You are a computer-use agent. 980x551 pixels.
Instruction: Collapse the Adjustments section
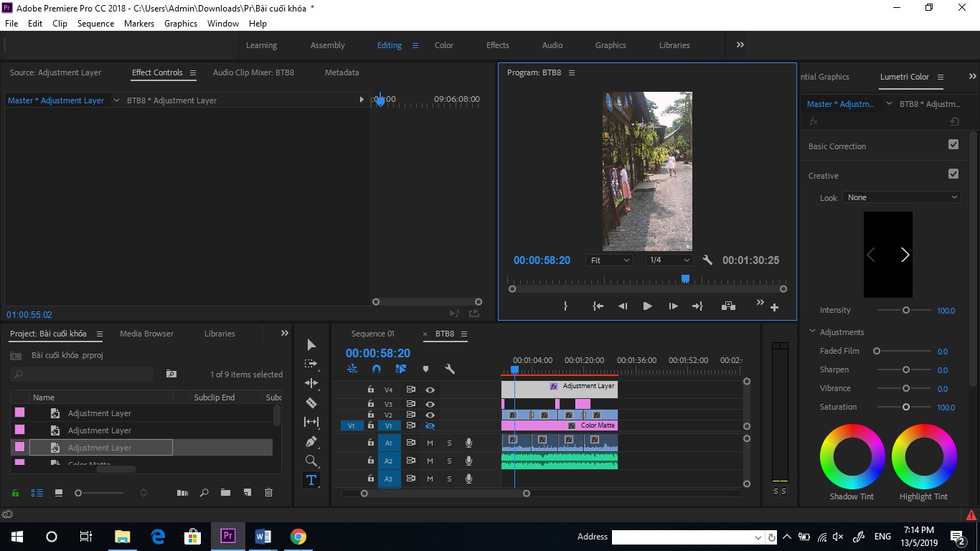click(813, 331)
